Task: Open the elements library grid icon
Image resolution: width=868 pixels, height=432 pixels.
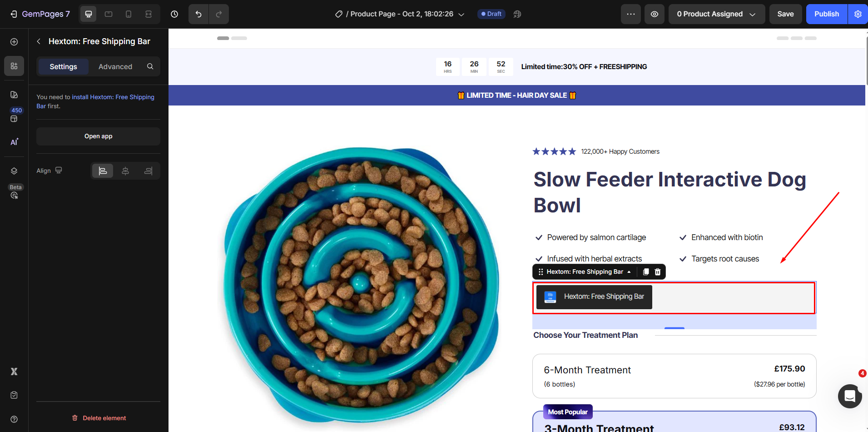Action: tap(14, 66)
